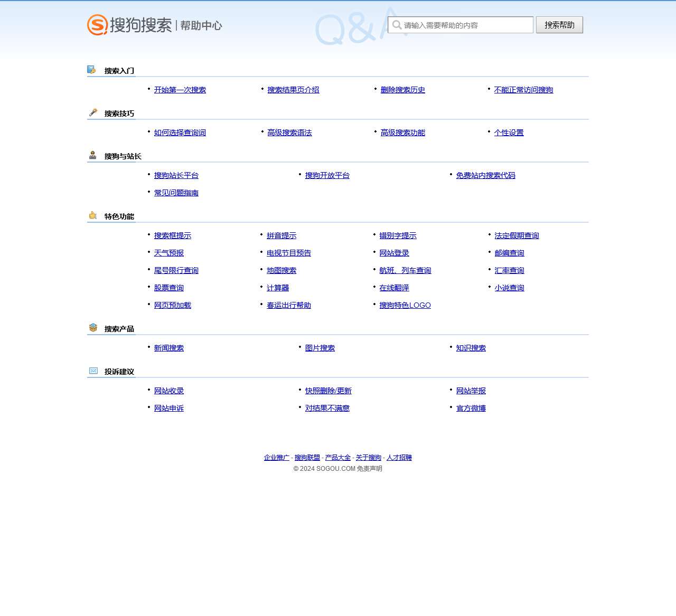Click 产品大全 footer link
This screenshot has width=676, height=616.
[338, 458]
